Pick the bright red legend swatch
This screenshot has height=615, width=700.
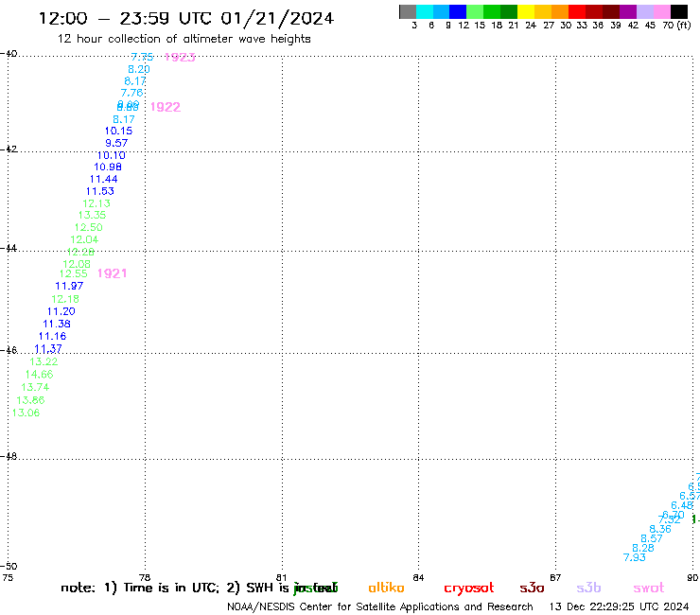(577, 11)
